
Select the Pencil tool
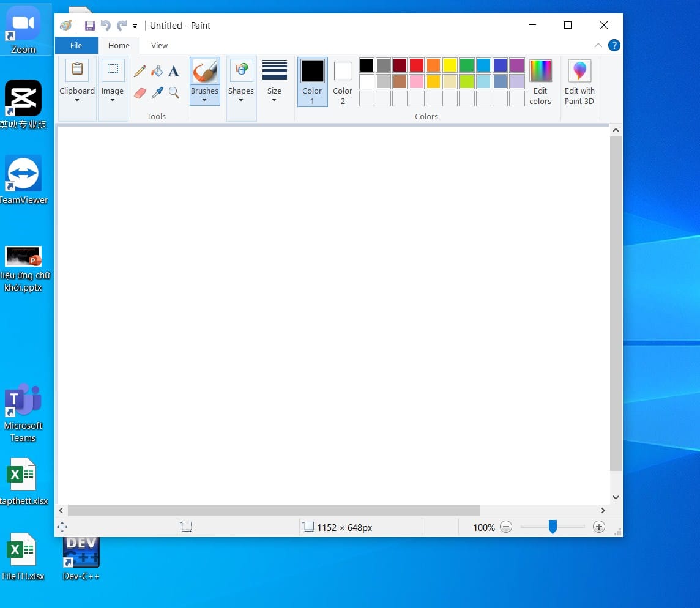pyautogui.click(x=140, y=71)
